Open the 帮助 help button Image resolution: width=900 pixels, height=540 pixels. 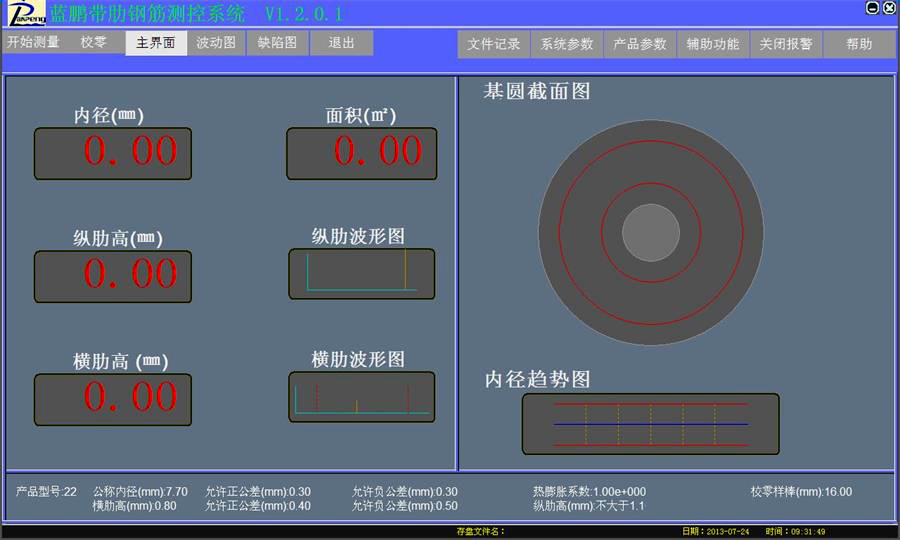point(859,45)
